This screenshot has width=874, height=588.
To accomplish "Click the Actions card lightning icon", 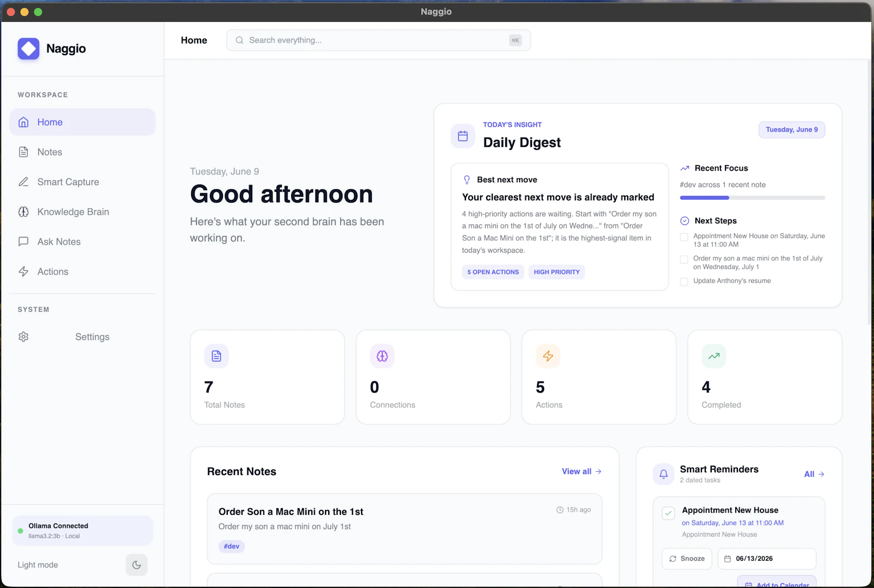I will tap(548, 356).
